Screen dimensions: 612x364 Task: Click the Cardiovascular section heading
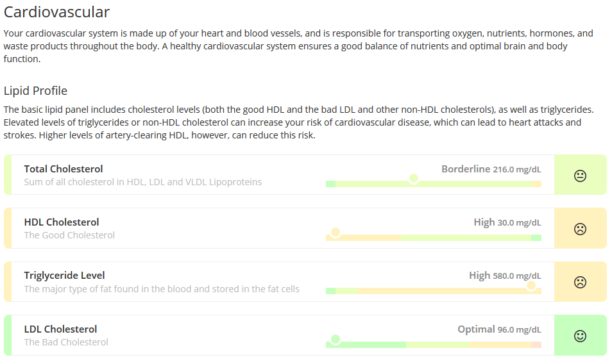56,12
